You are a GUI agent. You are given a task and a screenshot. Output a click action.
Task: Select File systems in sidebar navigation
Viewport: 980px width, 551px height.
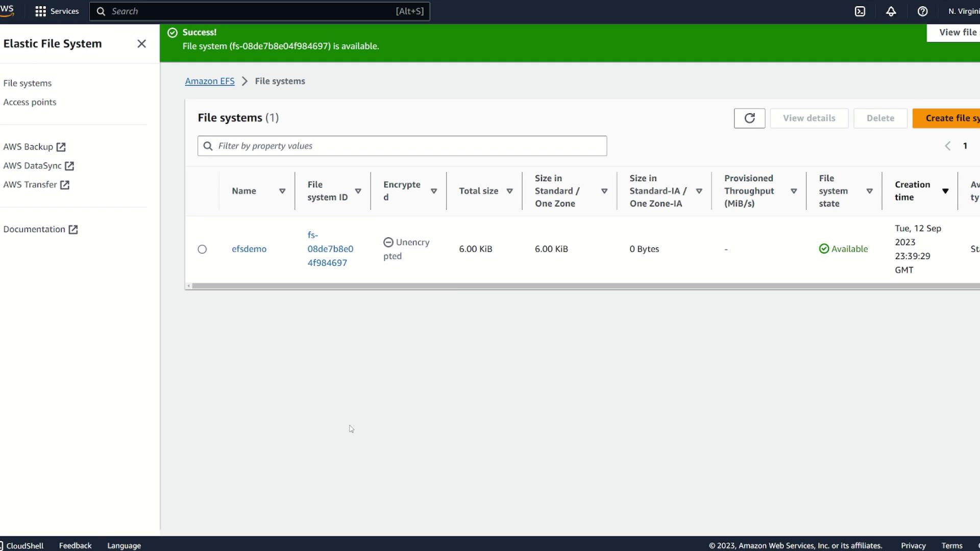pyautogui.click(x=28, y=83)
